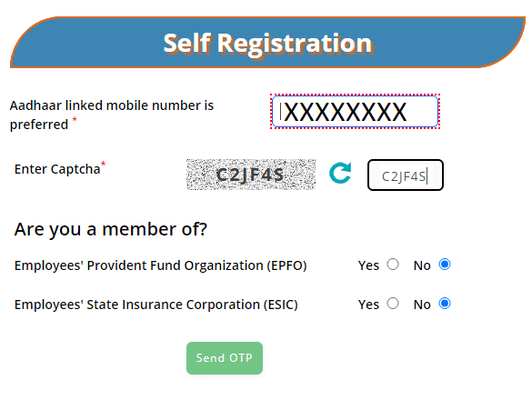The image size is (532, 400).
Task: Click the Yes label in ESIC row
Action: tap(368, 305)
